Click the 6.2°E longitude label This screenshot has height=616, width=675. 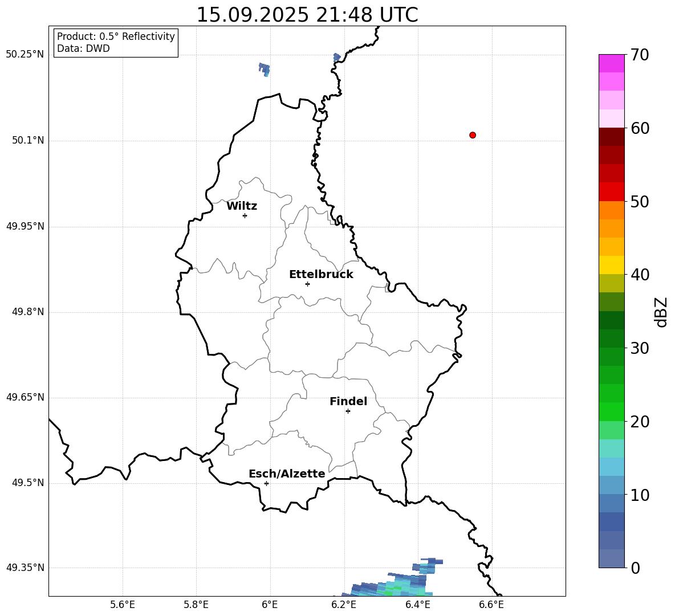(344, 605)
